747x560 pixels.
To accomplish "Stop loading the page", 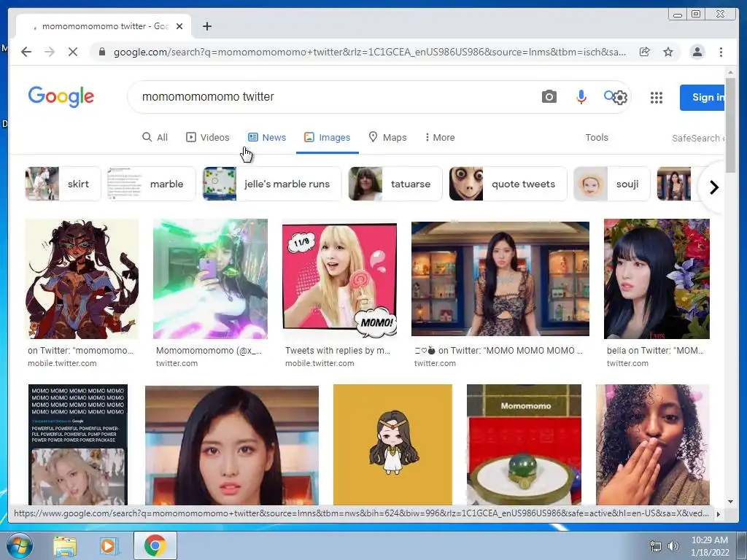I will (x=73, y=52).
